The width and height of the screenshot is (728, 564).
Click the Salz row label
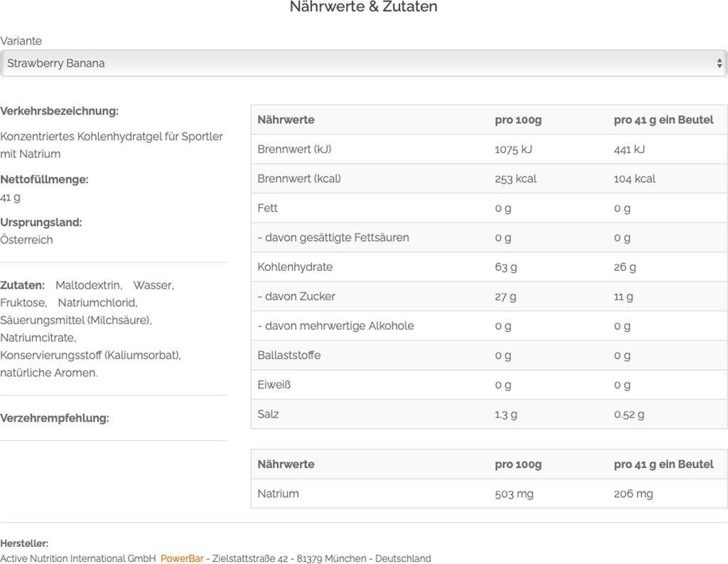coord(268,414)
